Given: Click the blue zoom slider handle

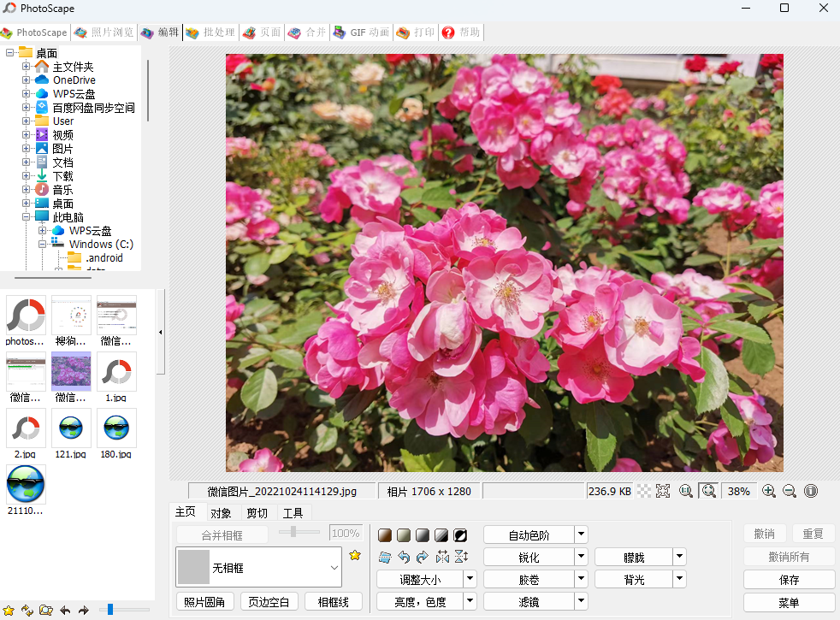Looking at the screenshot, I should [110, 610].
